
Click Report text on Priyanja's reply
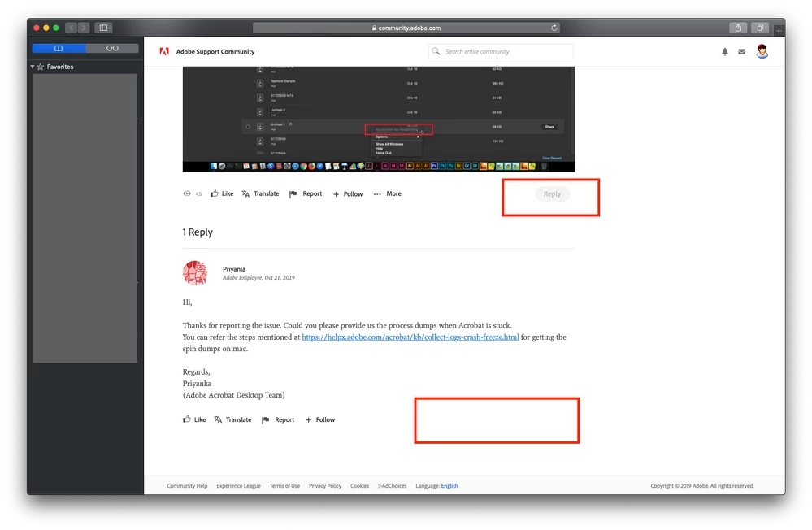tap(284, 419)
